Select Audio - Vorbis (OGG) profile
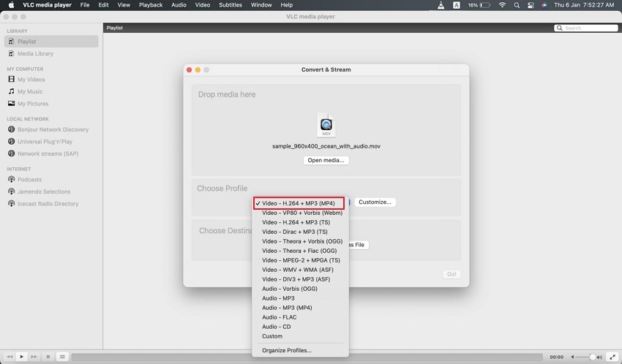The height and width of the screenshot is (364, 622). (x=301, y=289)
